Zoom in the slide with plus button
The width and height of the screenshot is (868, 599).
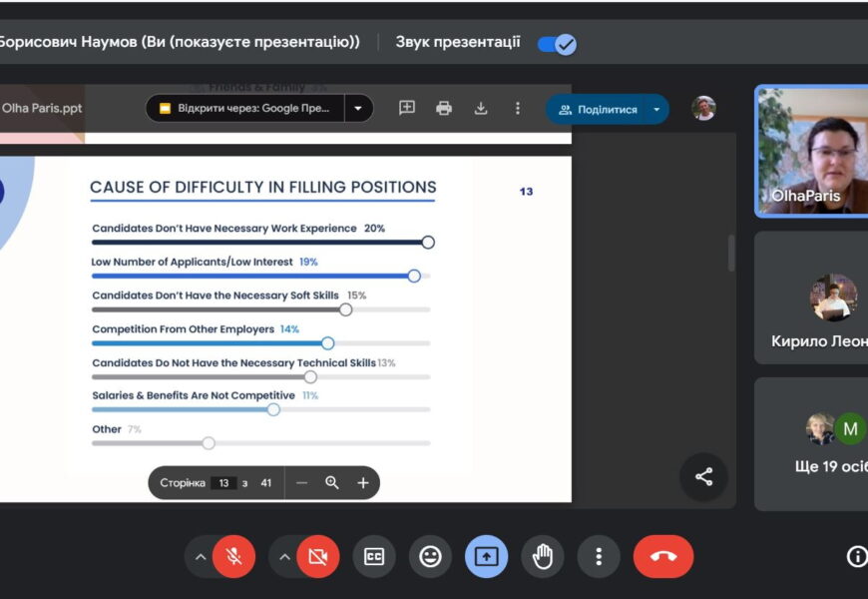(x=363, y=483)
